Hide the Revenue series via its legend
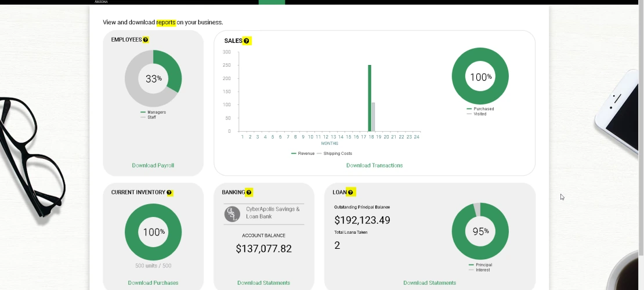 point(303,154)
